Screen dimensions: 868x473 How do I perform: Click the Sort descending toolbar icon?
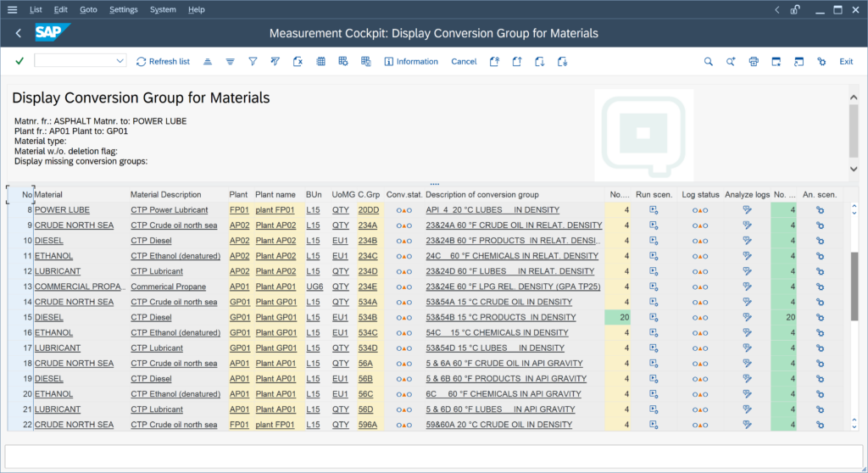pos(231,62)
